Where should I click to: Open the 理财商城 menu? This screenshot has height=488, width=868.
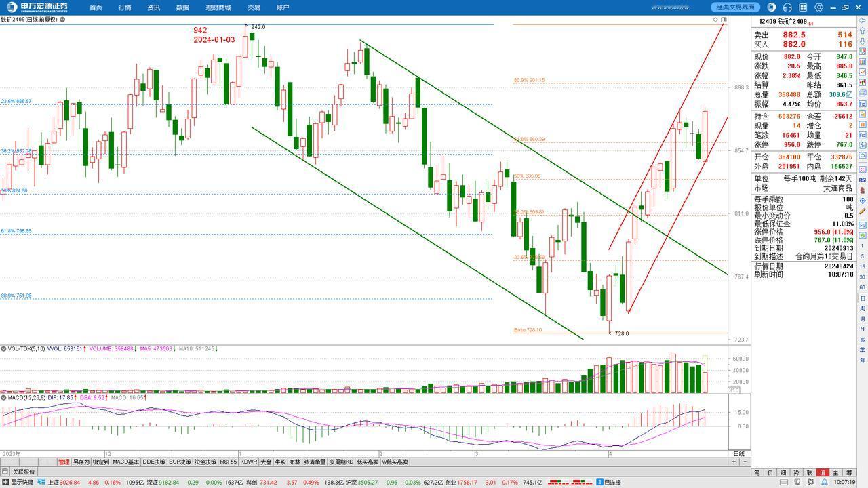click(218, 7)
